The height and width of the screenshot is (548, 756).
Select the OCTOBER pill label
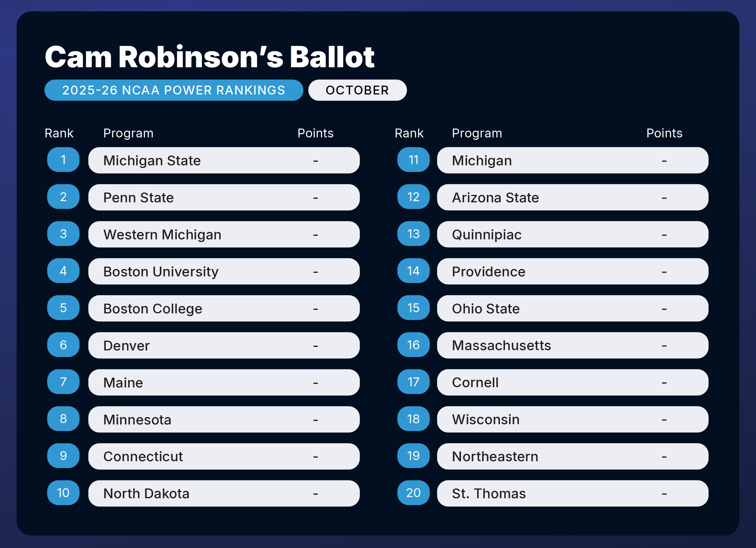click(x=357, y=90)
